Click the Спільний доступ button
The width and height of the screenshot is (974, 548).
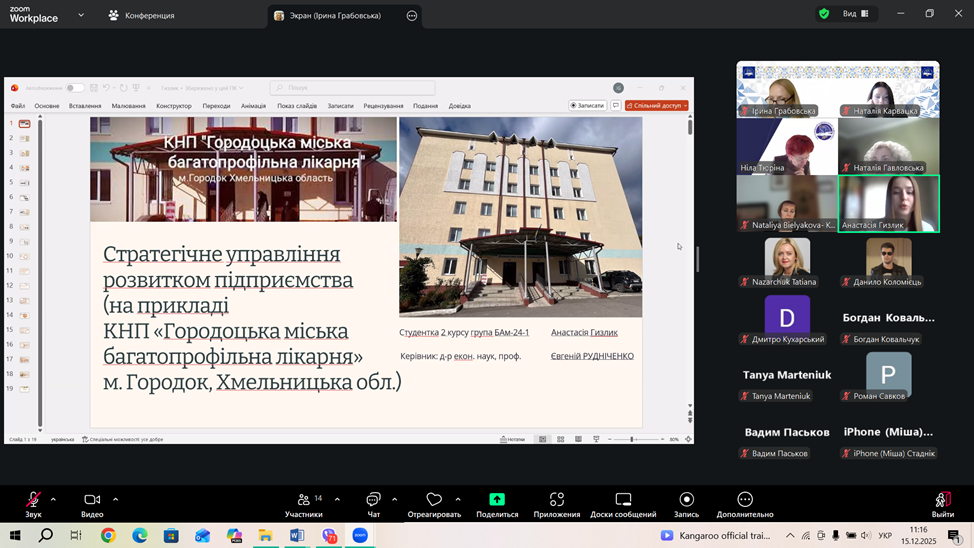(657, 105)
